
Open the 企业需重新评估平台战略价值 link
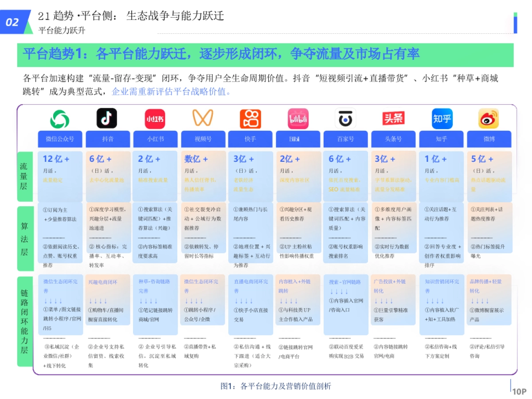click(168, 92)
